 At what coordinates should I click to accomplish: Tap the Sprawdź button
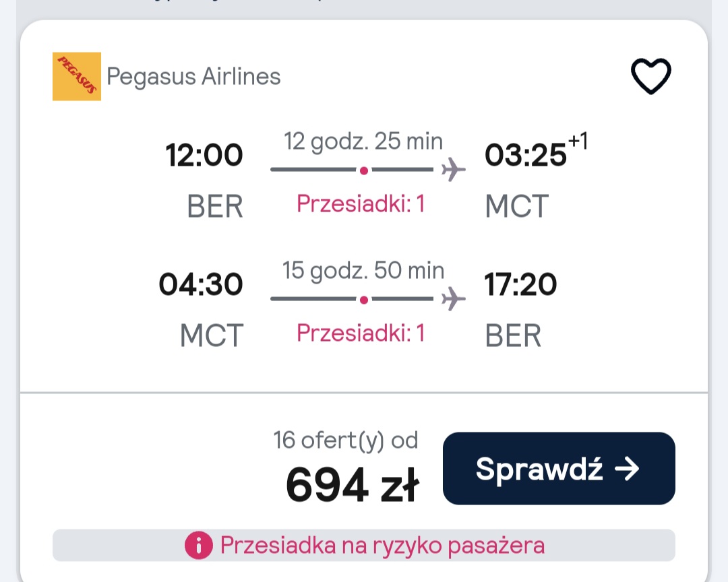(559, 468)
